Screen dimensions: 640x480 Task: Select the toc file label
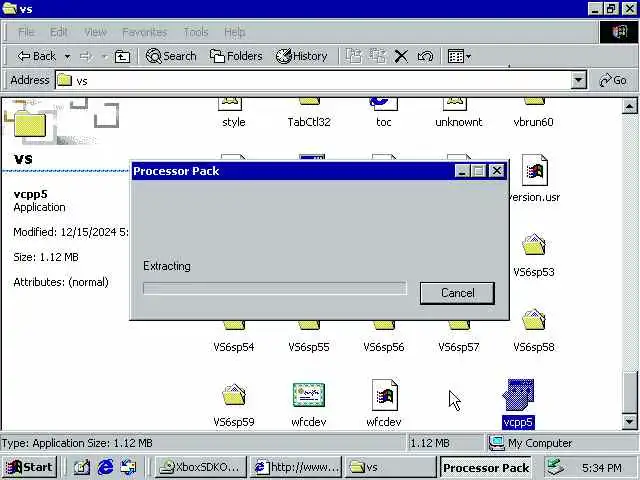coord(384,122)
